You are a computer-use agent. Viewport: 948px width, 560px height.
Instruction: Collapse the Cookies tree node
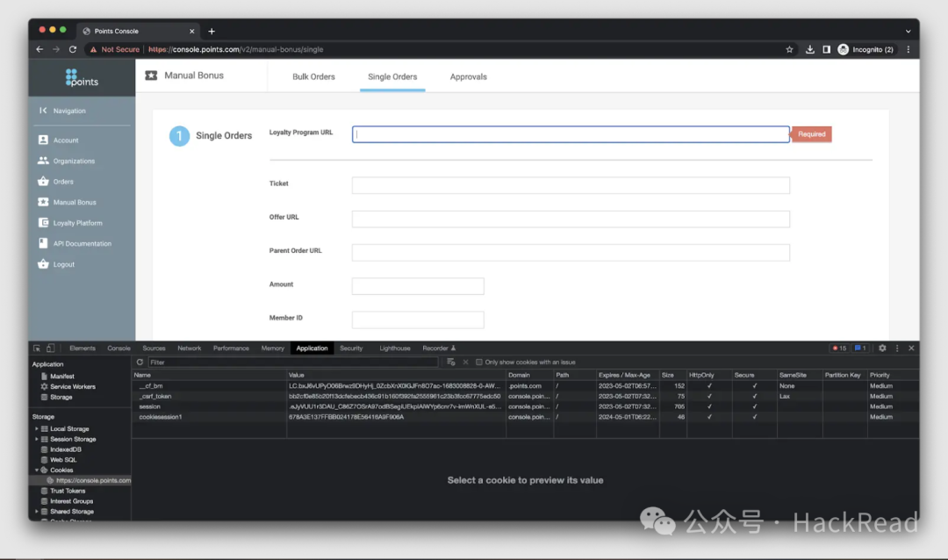tap(36, 470)
